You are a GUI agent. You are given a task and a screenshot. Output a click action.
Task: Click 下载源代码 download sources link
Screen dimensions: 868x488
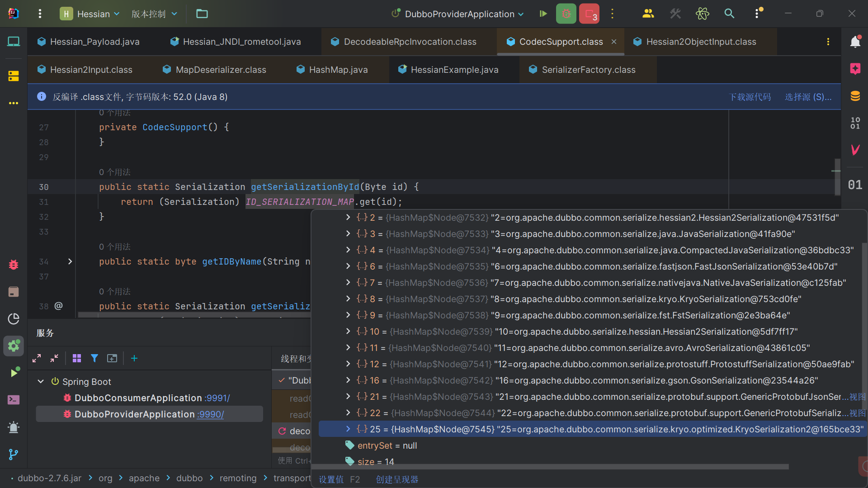(750, 97)
